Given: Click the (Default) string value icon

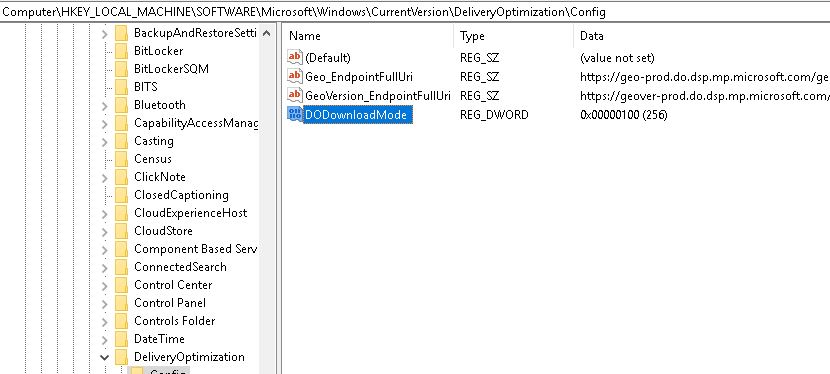Looking at the screenshot, I should [294, 57].
